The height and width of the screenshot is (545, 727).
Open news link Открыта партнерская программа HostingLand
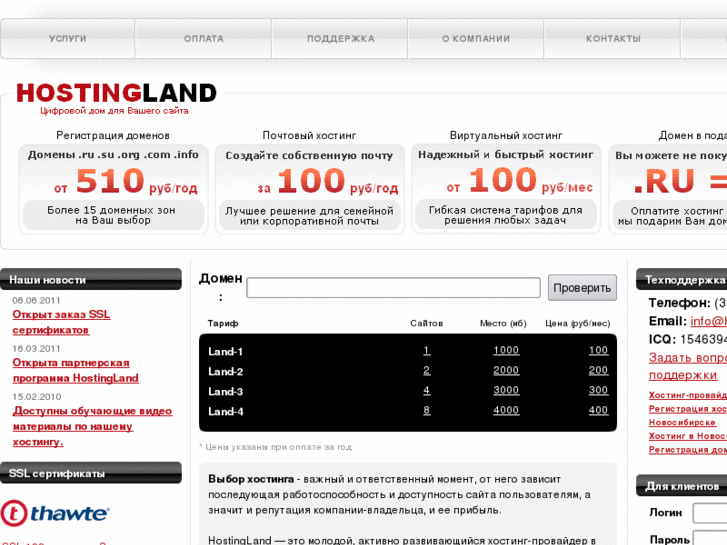click(76, 371)
